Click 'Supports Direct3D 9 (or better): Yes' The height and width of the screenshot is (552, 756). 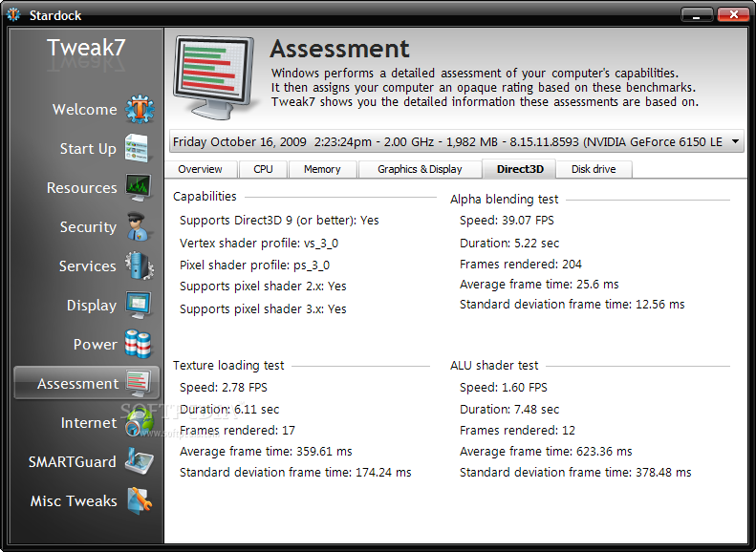click(279, 220)
